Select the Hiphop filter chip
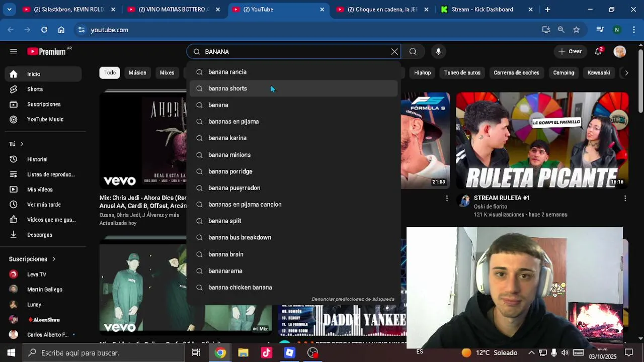Image resolution: width=644 pixels, height=362 pixels. 422,72
